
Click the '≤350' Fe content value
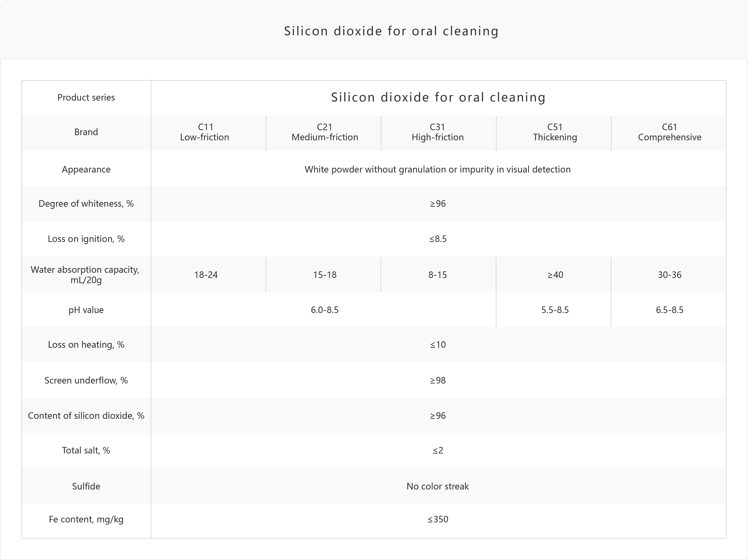click(x=438, y=519)
